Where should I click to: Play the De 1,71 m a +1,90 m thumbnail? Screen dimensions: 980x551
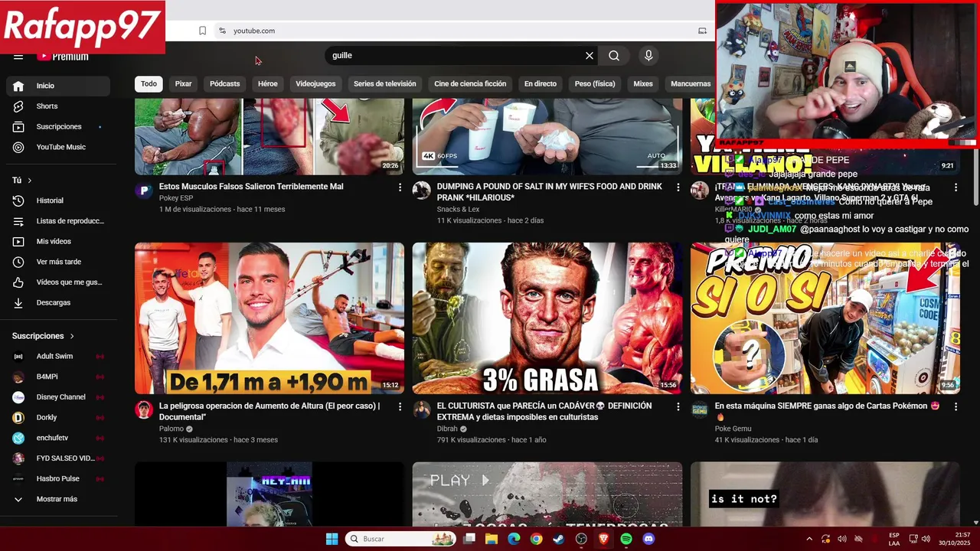coord(269,318)
